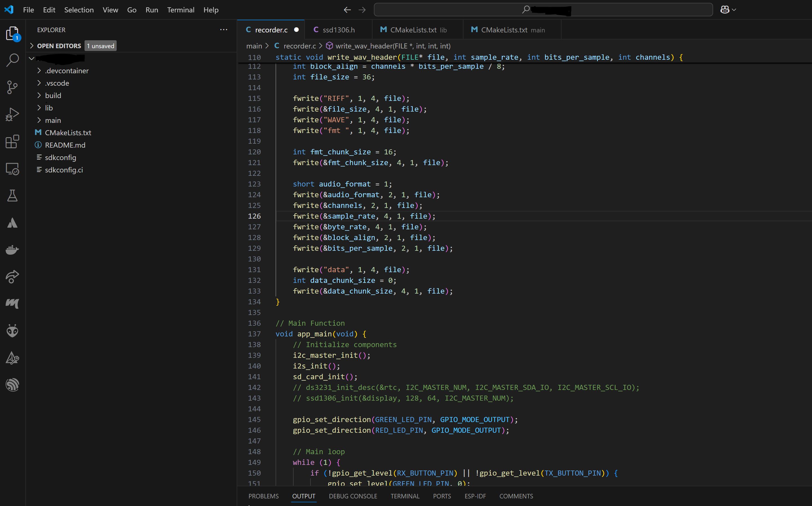Expand the OPEN EDITORS section
Viewport: 812px width, 506px height.
click(x=59, y=46)
